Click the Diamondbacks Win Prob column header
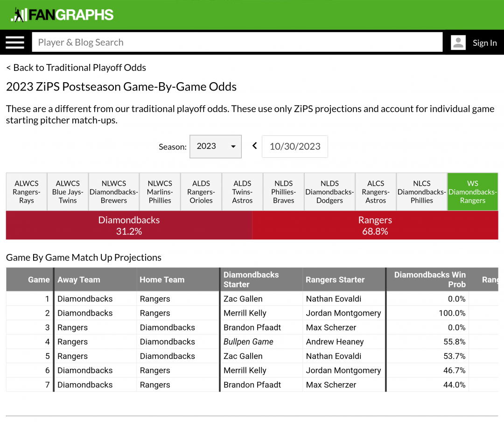504x422 pixels. pos(427,280)
